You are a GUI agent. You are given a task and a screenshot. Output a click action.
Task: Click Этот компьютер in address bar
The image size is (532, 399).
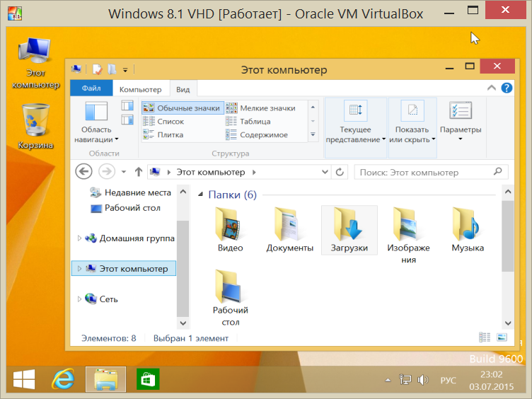211,173
